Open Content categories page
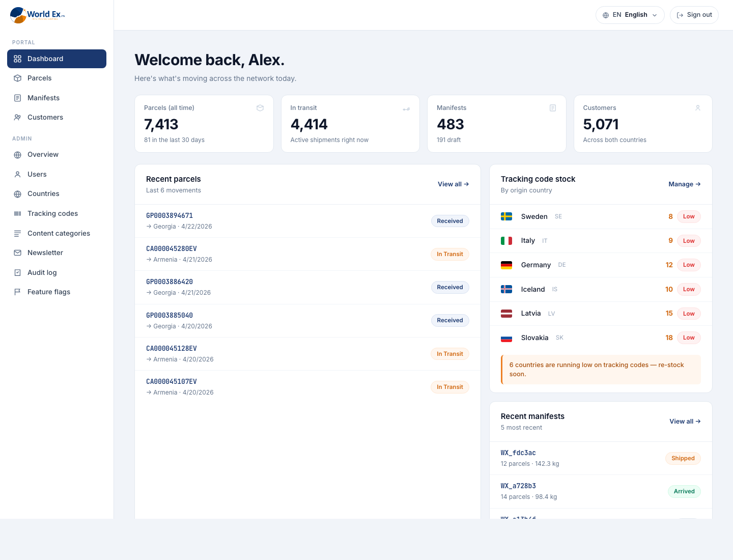This screenshot has height=560, width=733. (x=57, y=233)
